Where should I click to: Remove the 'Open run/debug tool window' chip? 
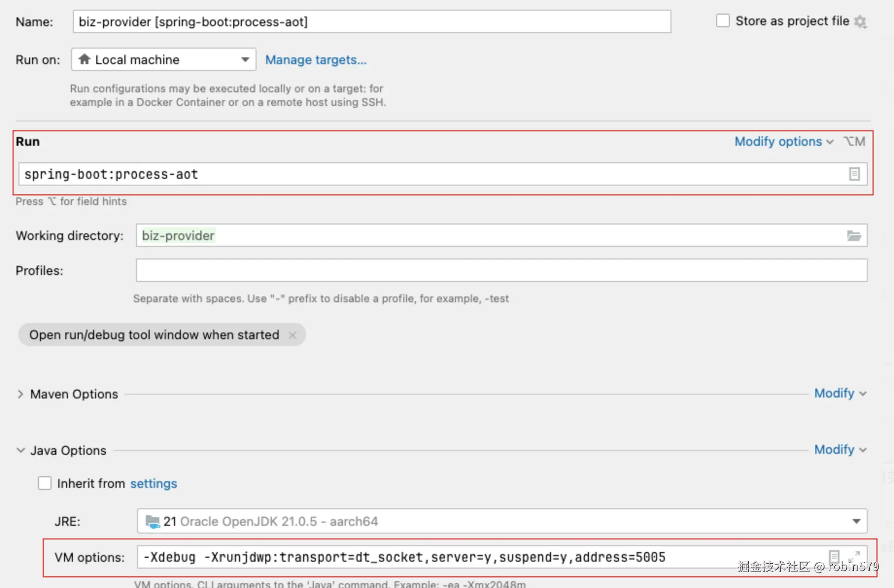coord(292,335)
